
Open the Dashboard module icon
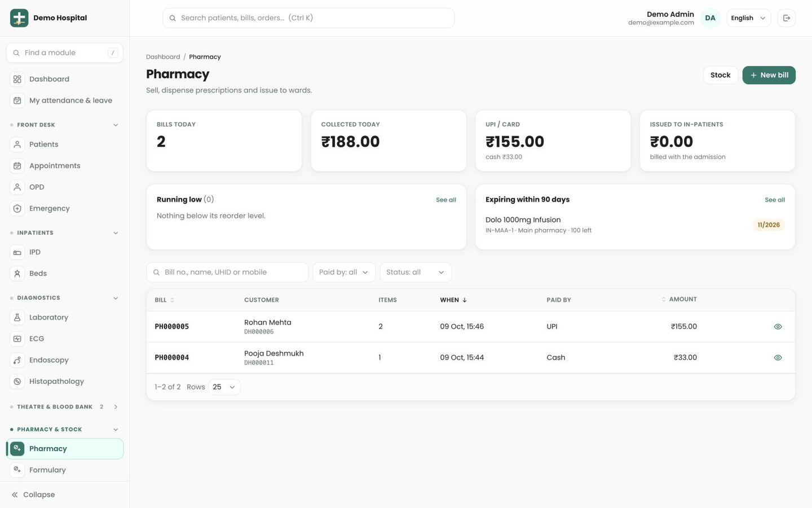17,79
